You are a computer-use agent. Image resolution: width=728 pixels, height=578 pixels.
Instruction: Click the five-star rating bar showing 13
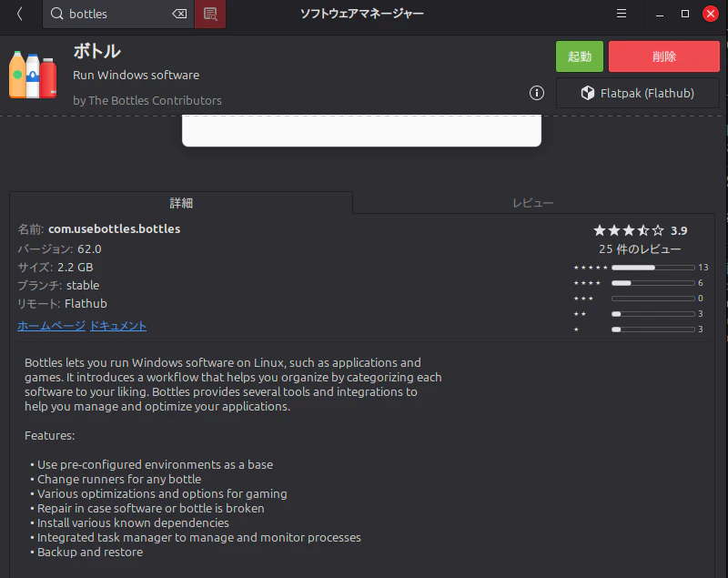[x=652, y=268]
